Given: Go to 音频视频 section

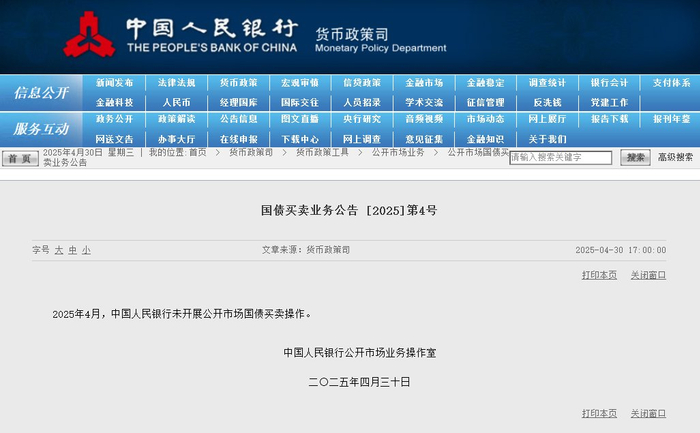Looking at the screenshot, I should tap(424, 119).
